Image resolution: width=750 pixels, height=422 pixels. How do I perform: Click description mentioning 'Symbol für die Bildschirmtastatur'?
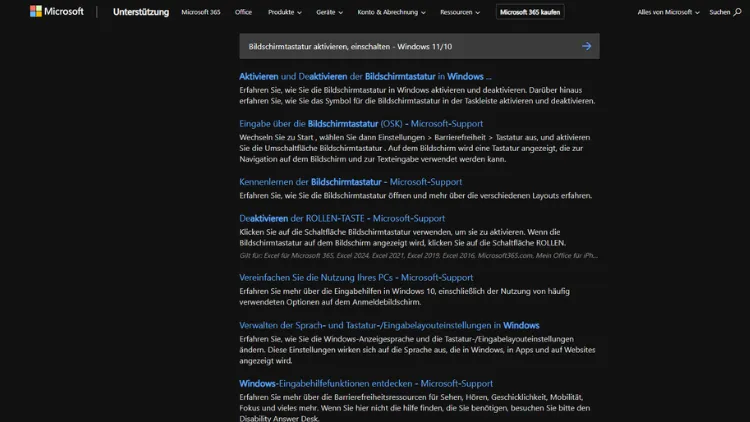tap(417, 95)
